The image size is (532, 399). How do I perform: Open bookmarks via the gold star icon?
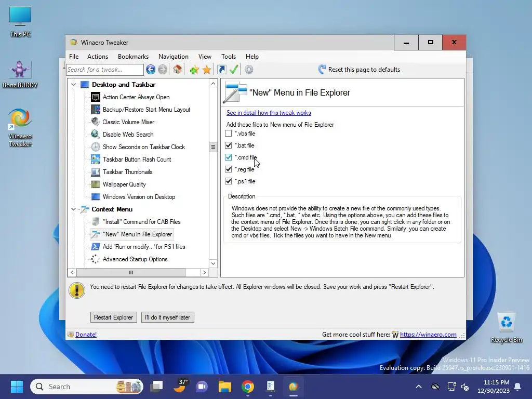point(207,70)
